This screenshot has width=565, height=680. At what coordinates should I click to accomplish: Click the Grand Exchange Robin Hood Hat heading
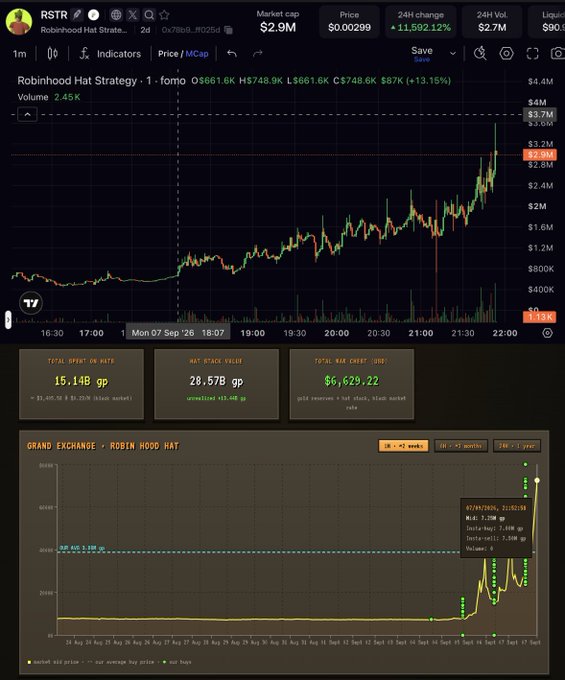103,446
